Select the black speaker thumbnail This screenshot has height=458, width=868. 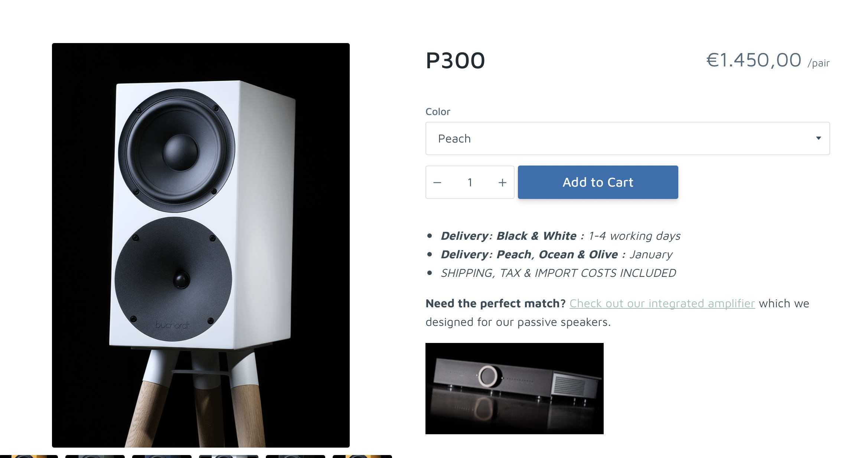(296, 457)
